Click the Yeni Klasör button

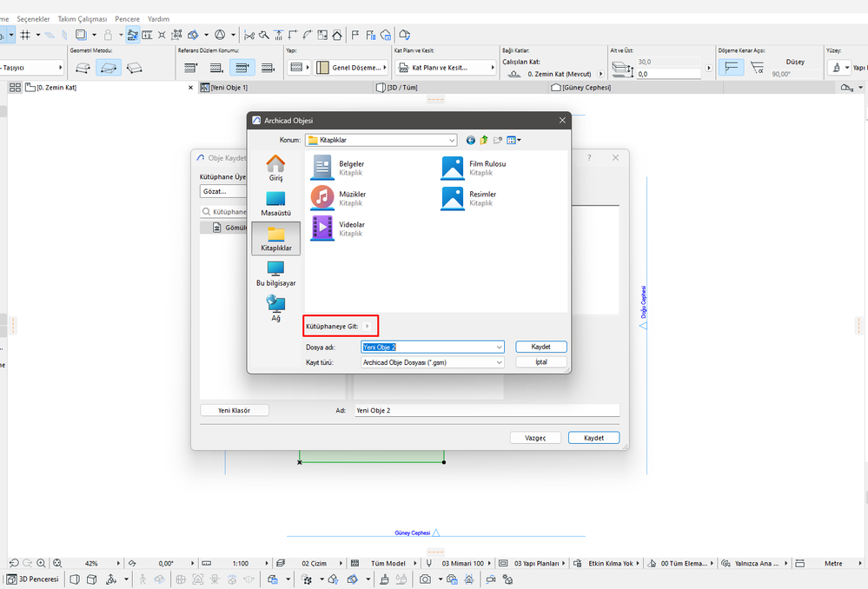pyautogui.click(x=235, y=410)
